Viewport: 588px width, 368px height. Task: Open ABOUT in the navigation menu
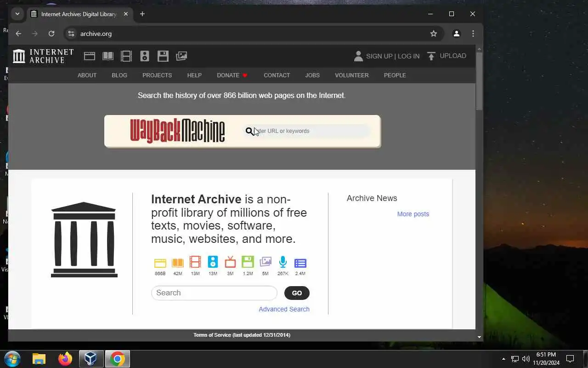pyautogui.click(x=87, y=75)
